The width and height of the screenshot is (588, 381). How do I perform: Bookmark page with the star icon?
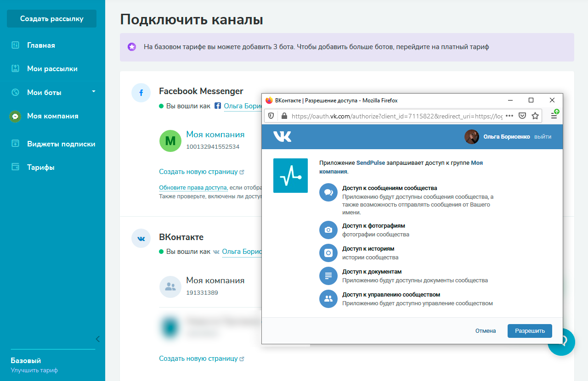(535, 116)
